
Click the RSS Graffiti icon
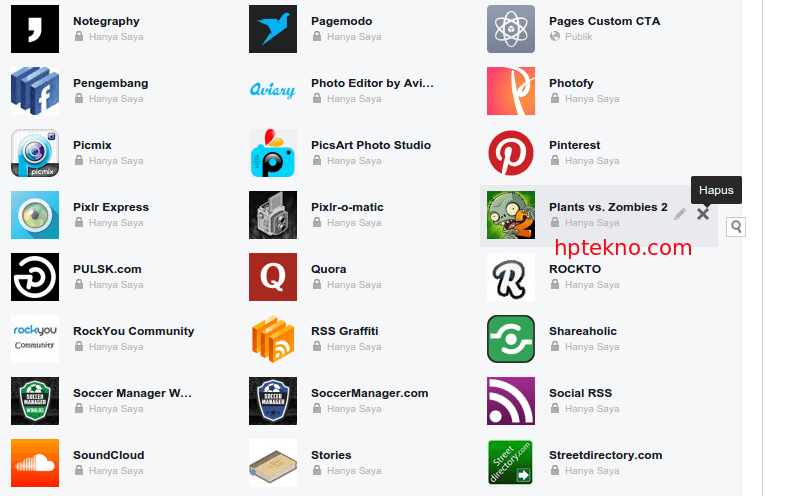coord(273,339)
